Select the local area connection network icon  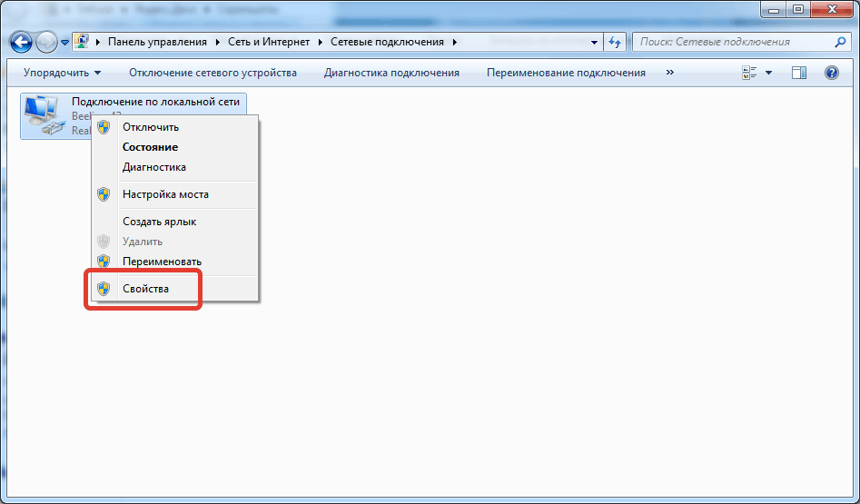[x=44, y=115]
